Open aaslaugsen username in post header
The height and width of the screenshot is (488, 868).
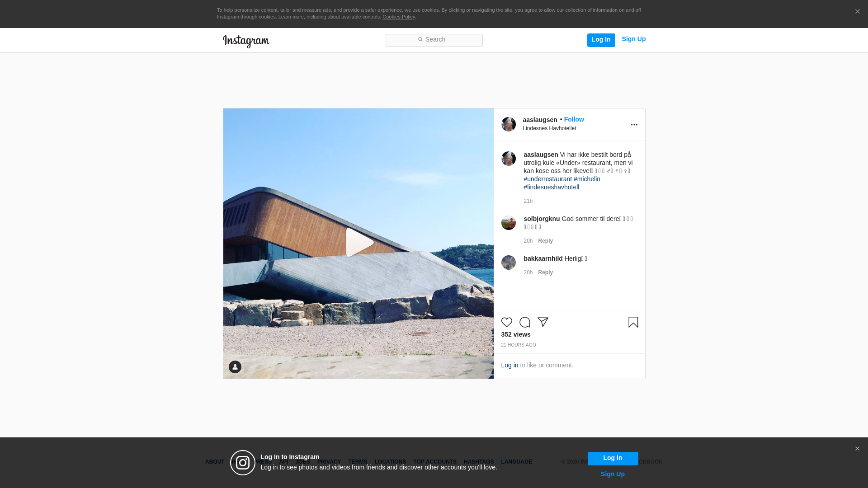[540, 120]
